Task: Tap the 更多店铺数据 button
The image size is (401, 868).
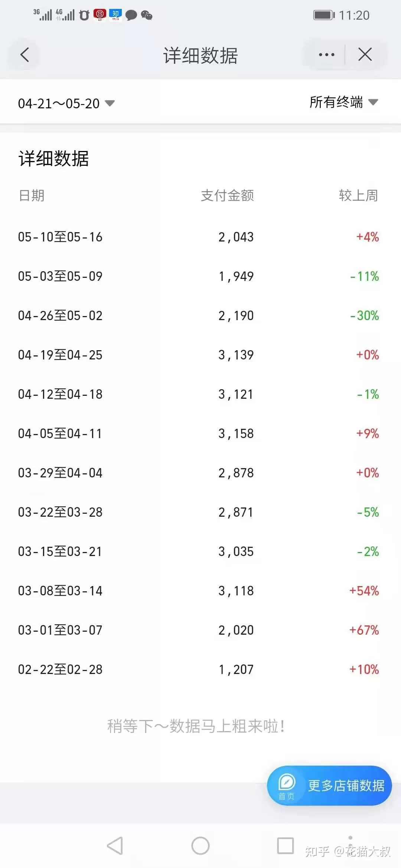Action: (x=346, y=786)
